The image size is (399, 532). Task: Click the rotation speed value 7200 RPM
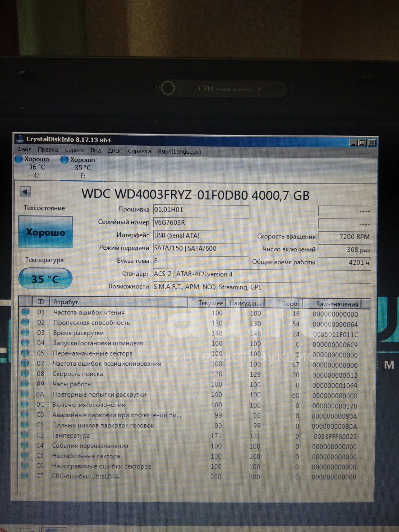coord(344,236)
